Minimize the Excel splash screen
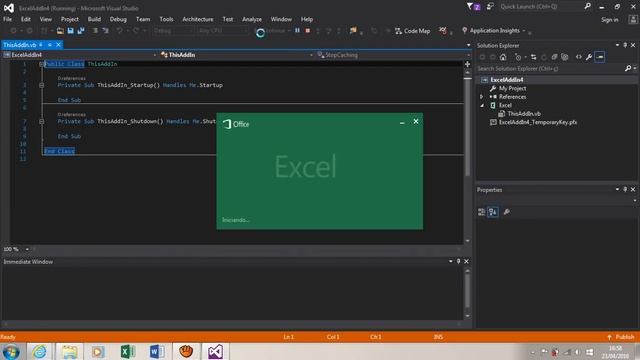 tap(402, 122)
